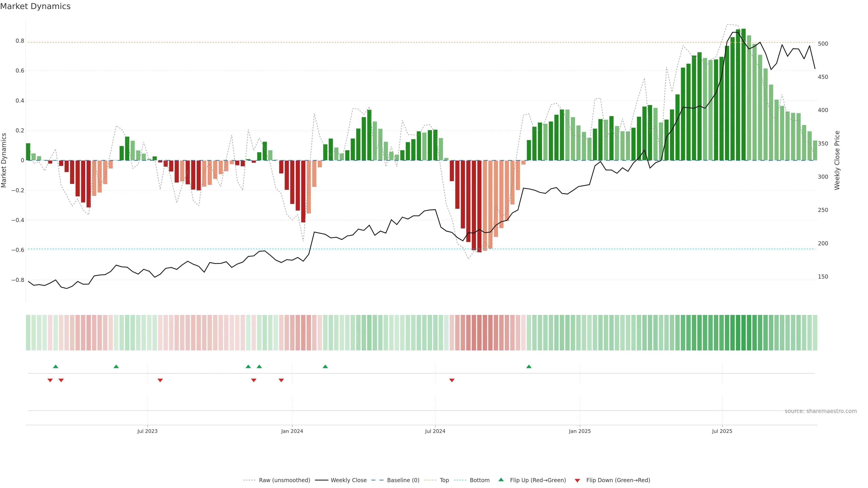Click the Flip Down red triangle legend icon
Image resolution: width=868 pixels, height=488 pixels.
click(x=577, y=480)
